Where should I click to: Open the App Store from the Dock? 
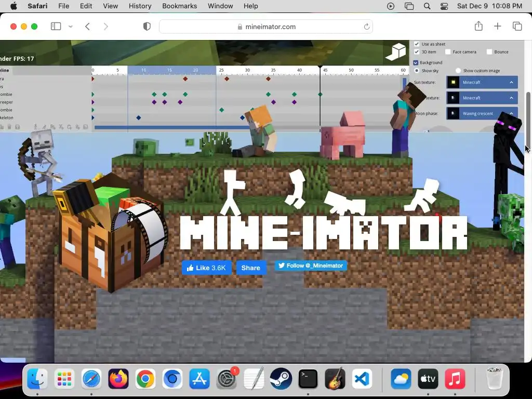(x=199, y=379)
